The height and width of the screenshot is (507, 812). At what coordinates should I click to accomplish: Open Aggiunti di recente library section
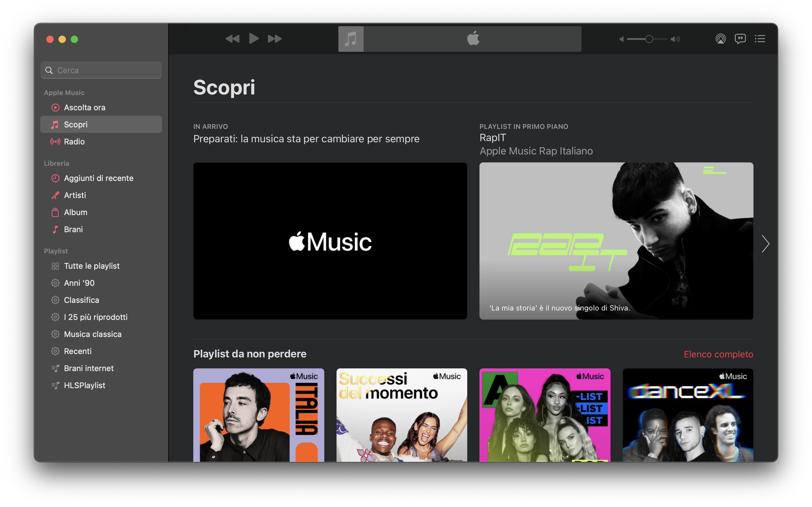[101, 178]
